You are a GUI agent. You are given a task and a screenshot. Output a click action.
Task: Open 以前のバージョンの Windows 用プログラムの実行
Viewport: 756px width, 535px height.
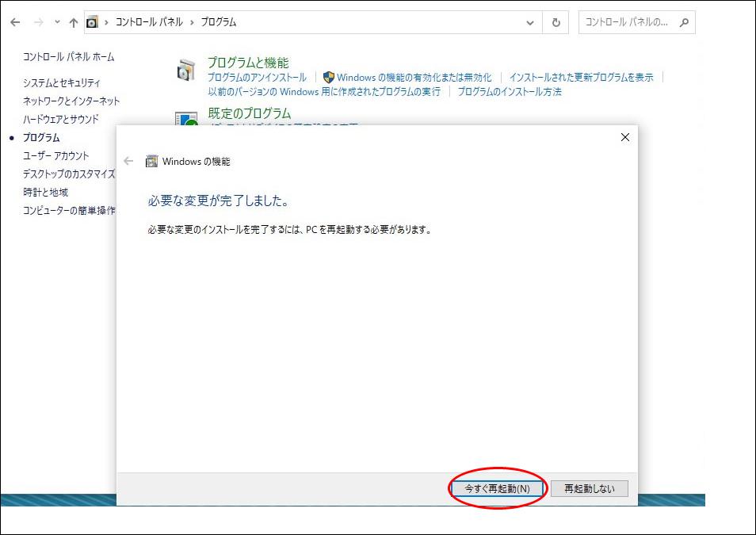[323, 92]
